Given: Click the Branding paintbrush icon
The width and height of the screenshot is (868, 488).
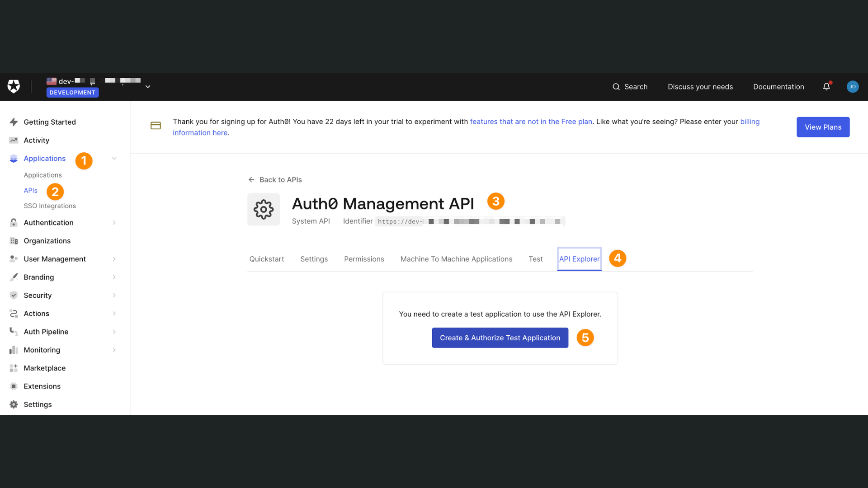Looking at the screenshot, I should pos(13,277).
